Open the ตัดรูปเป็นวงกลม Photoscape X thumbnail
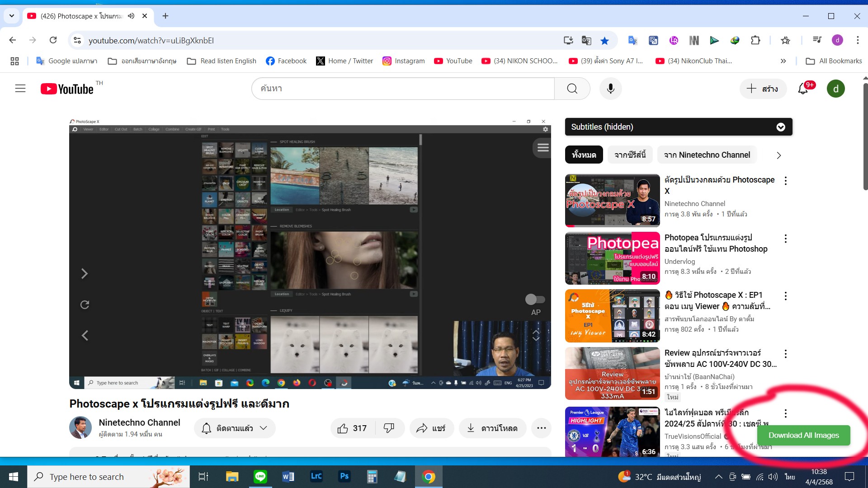This screenshot has width=868, height=488. click(612, 200)
